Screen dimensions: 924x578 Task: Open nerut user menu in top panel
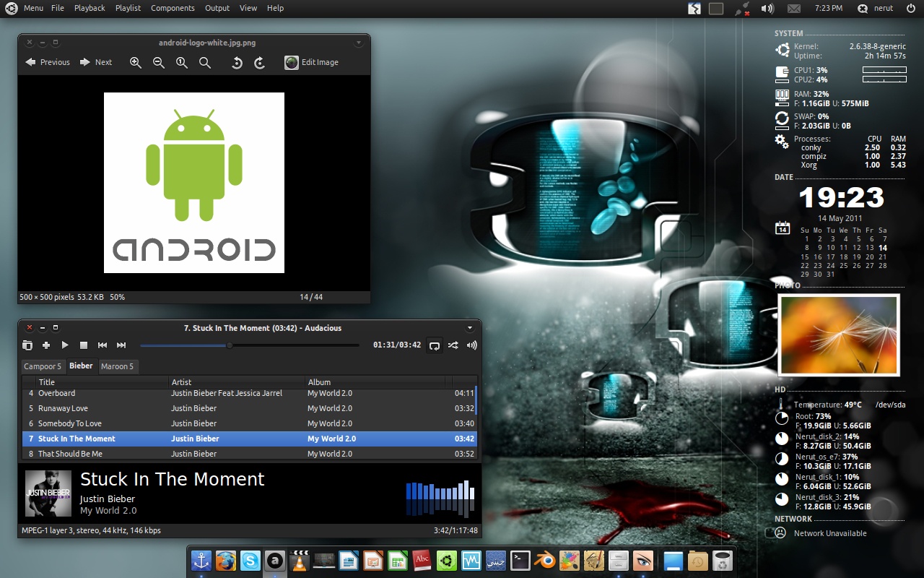pos(875,9)
